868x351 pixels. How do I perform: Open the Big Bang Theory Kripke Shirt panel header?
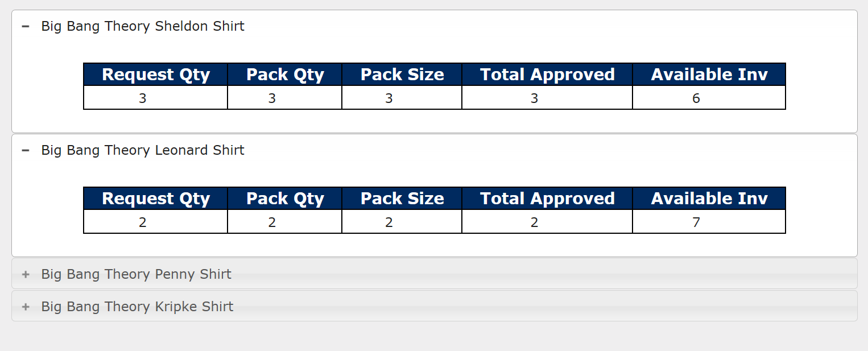137,306
